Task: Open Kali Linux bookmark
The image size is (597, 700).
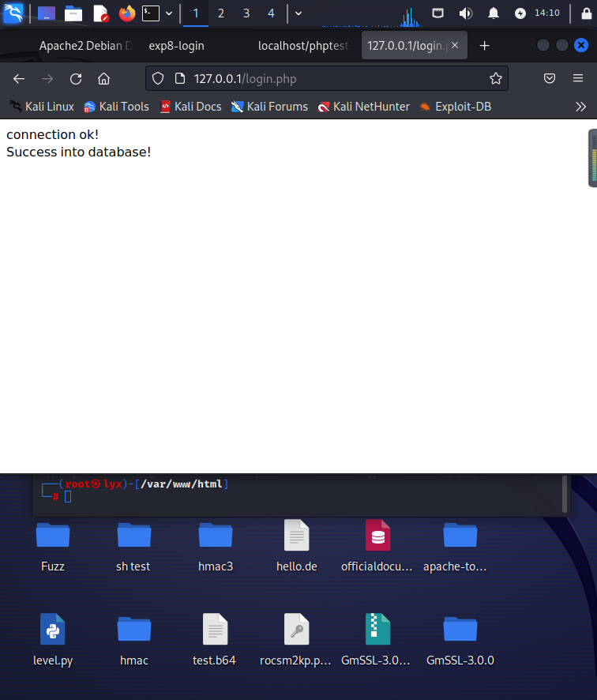Action: pos(42,107)
